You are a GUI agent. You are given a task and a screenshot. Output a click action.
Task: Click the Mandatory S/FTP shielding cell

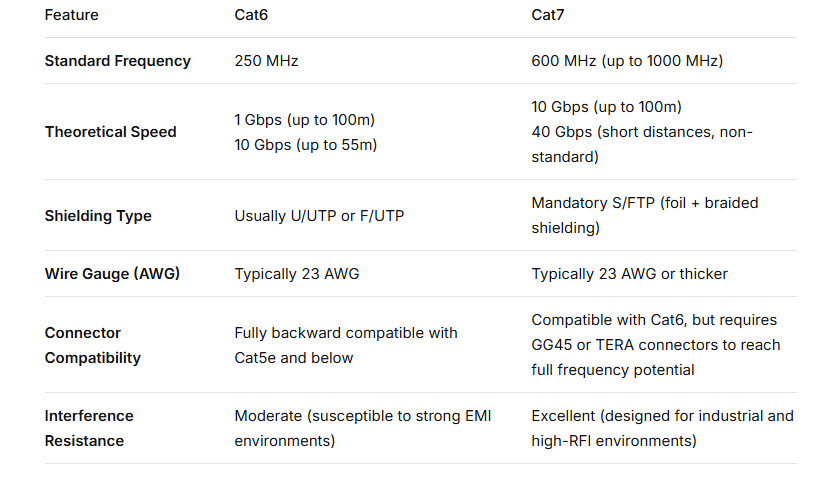[x=645, y=215]
